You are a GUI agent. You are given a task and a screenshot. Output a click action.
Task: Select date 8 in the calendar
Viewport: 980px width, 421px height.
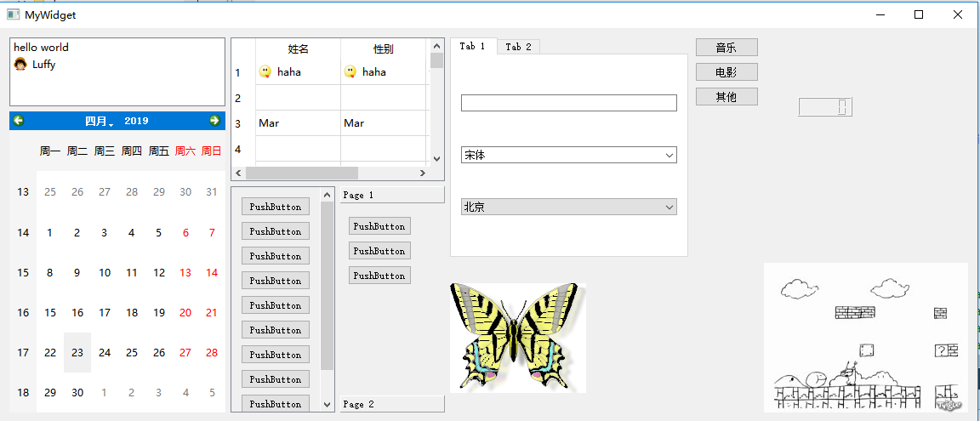coord(50,272)
